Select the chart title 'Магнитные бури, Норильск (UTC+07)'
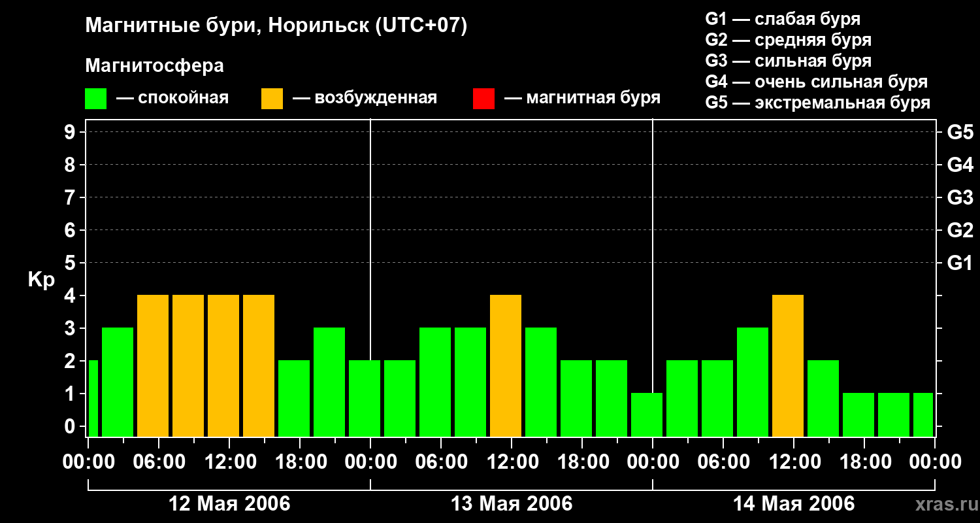This screenshot has height=523, width=980. (x=276, y=27)
